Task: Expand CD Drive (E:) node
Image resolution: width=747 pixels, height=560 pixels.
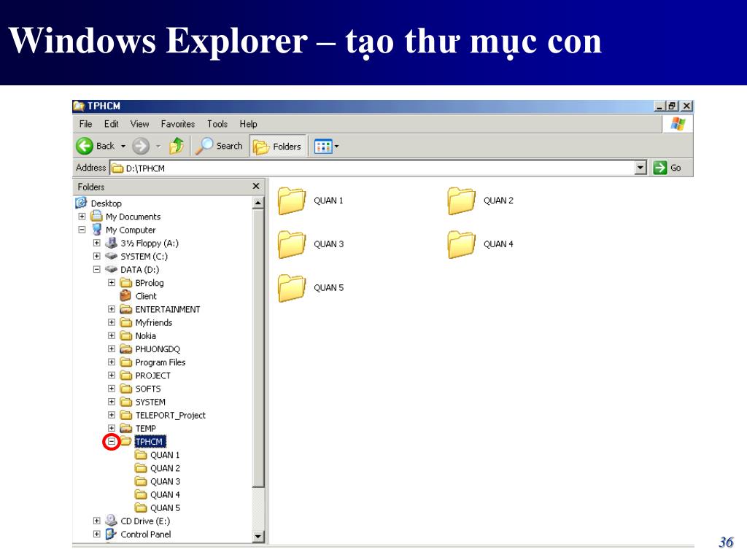Action: point(97,521)
